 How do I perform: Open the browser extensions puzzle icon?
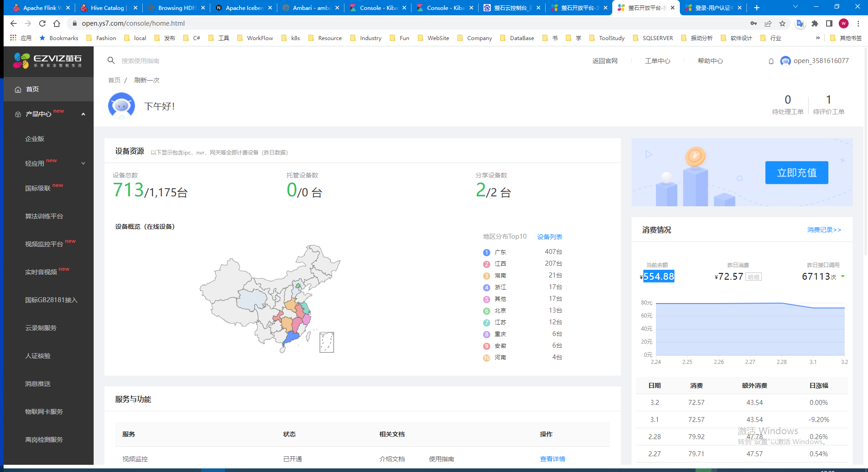tap(814, 23)
